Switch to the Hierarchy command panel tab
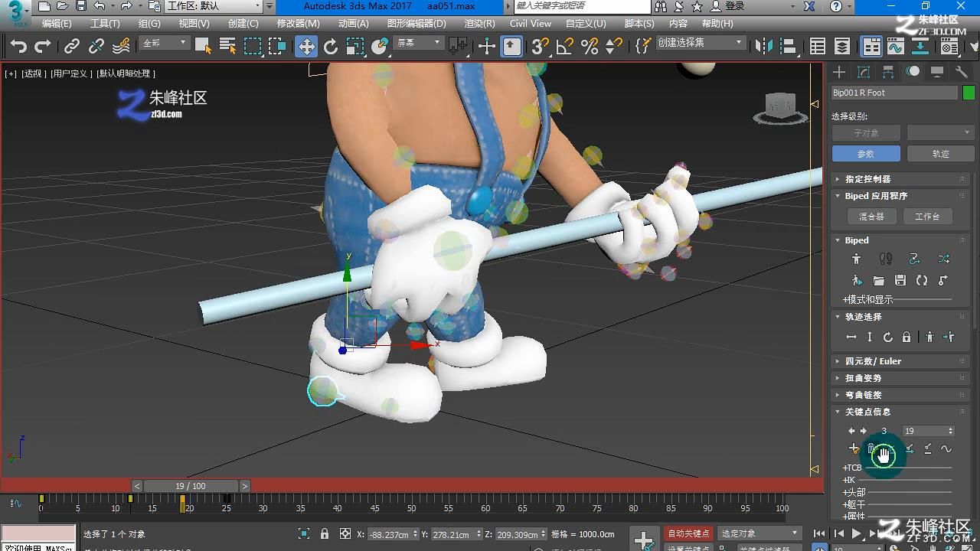The height and width of the screenshot is (551, 980). click(888, 72)
